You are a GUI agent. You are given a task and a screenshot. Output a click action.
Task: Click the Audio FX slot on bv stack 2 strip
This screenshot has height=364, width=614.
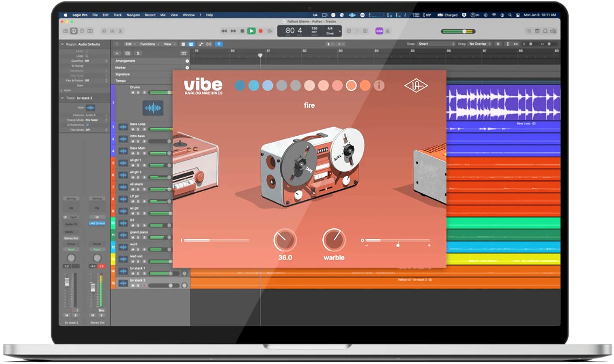(x=71, y=224)
